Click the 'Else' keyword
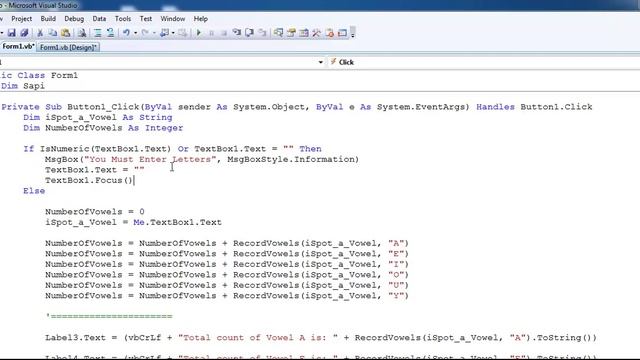Screen dimensions: 640x360 click(34, 191)
